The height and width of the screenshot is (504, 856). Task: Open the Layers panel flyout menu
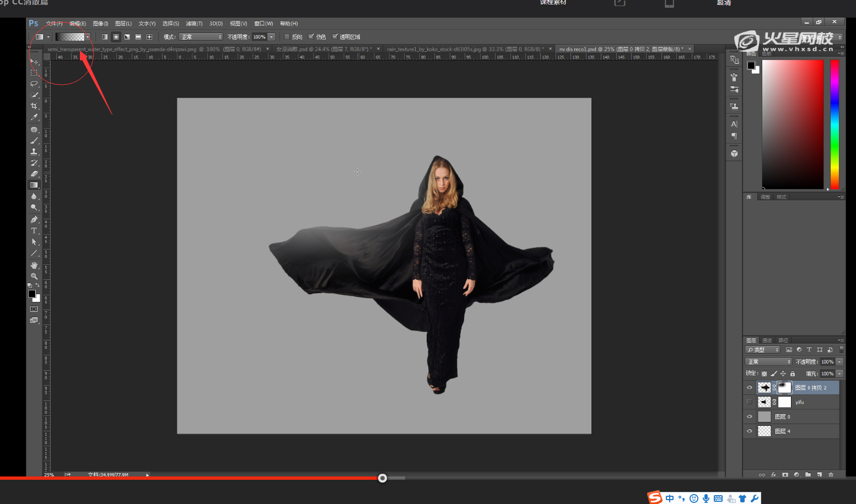[841, 340]
